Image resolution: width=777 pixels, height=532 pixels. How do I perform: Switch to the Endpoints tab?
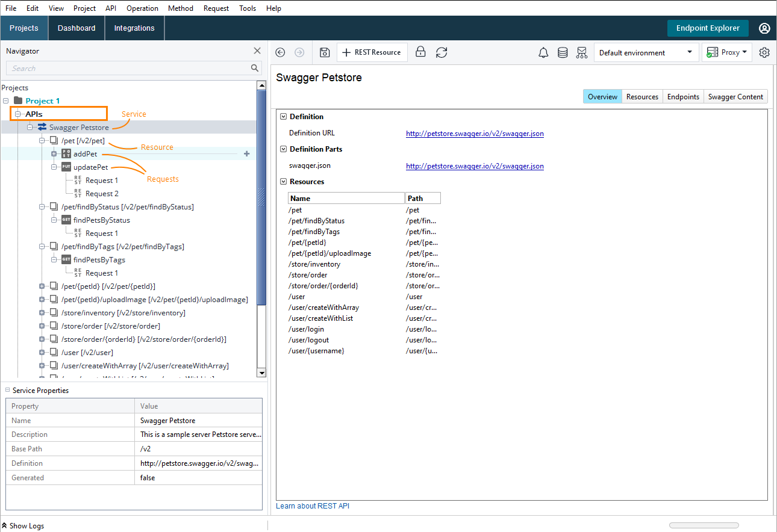[683, 96]
